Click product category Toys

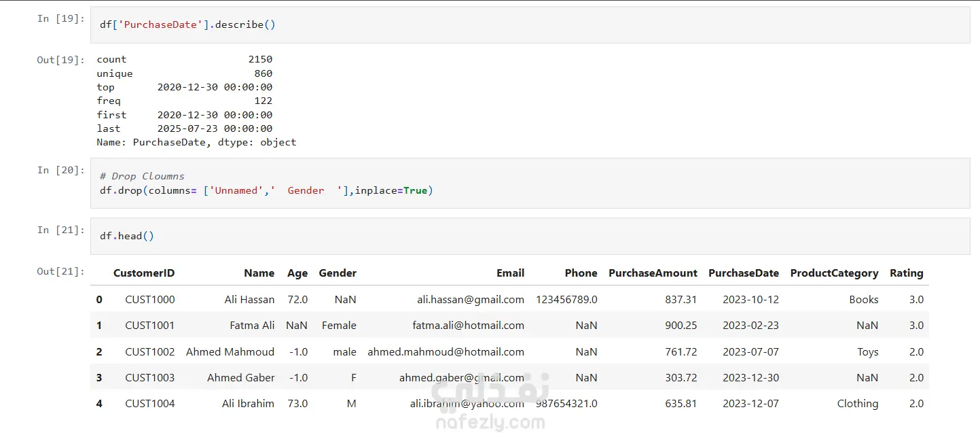868,352
